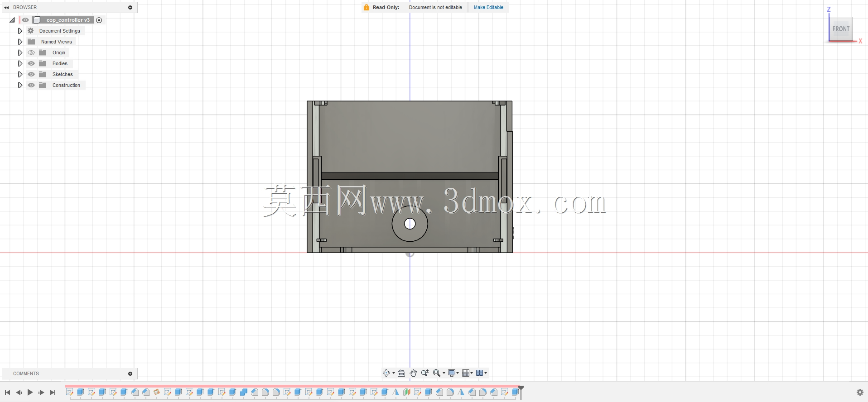Click Make Editable link
Viewport: 868px width, 402px height.
[488, 7]
